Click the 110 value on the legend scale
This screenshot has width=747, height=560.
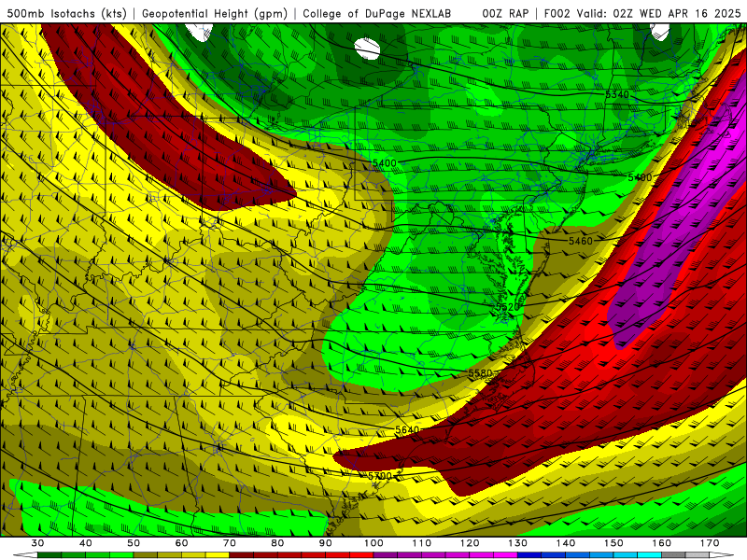coord(422,543)
